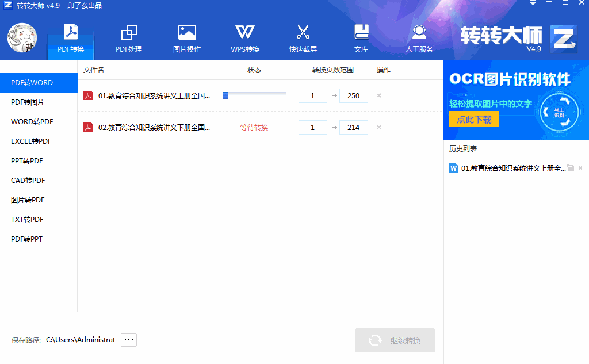Remove file 01 with its delete icon
This screenshot has height=364, width=589.
coord(379,95)
